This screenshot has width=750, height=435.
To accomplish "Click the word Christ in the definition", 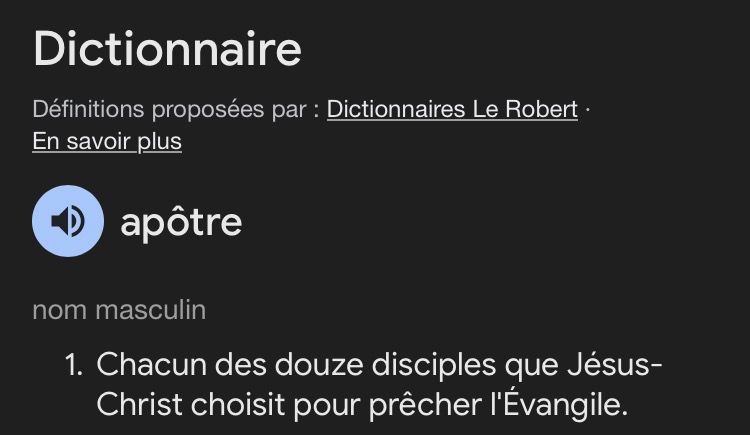I will pyautogui.click(x=132, y=407).
